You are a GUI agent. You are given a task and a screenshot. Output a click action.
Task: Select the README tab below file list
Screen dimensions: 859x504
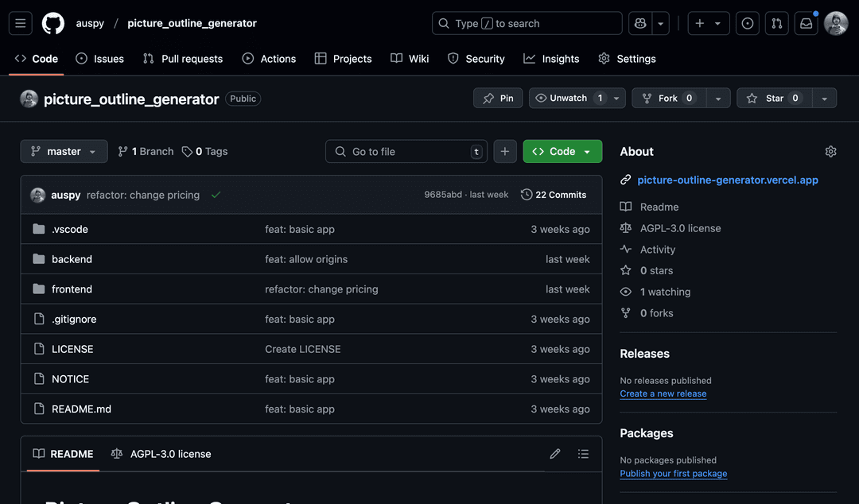pyautogui.click(x=63, y=454)
